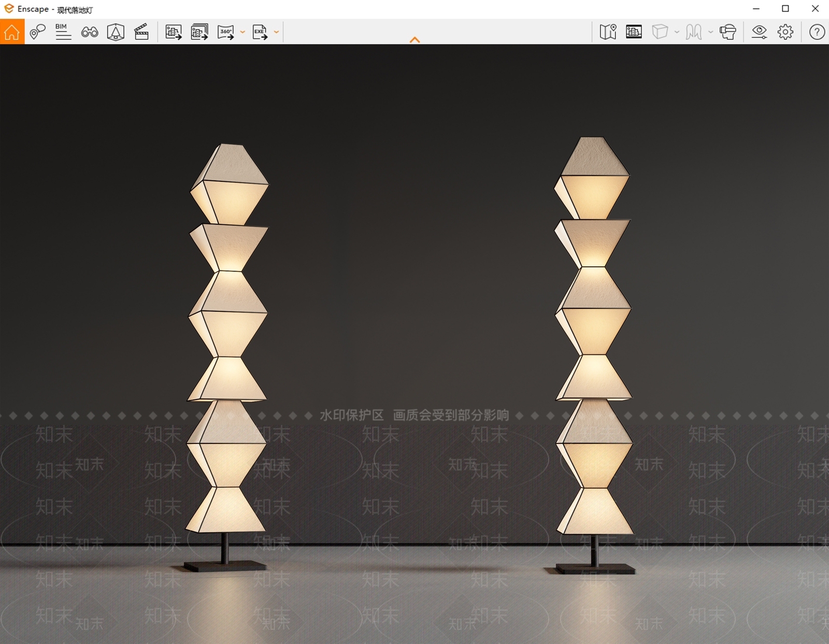The width and height of the screenshot is (829, 644).
Task: Click the orange Home button
Action: [x=12, y=32]
